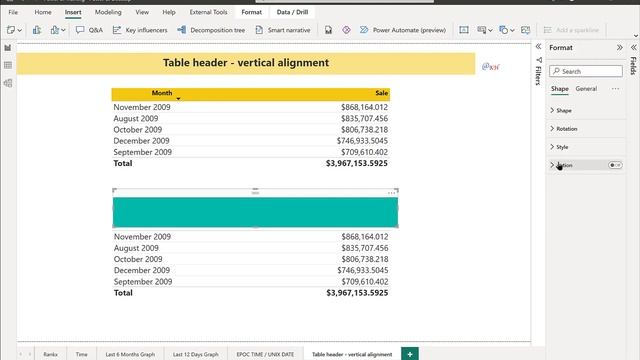The height and width of the screenshot is (360, 640).
Task: Click the Total row in the bottom table
Action: click(251, 293)
